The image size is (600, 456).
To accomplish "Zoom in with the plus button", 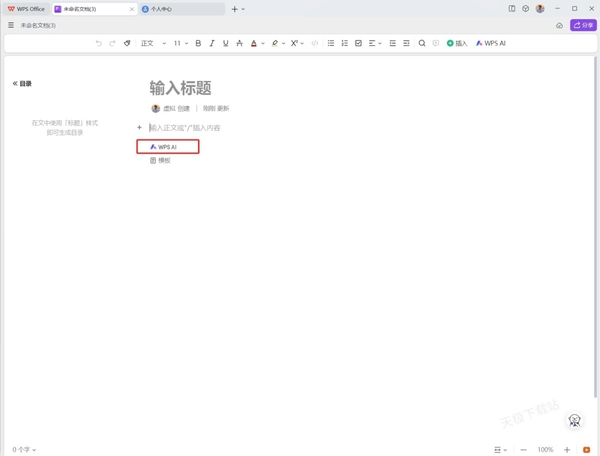I will point(567,450).
